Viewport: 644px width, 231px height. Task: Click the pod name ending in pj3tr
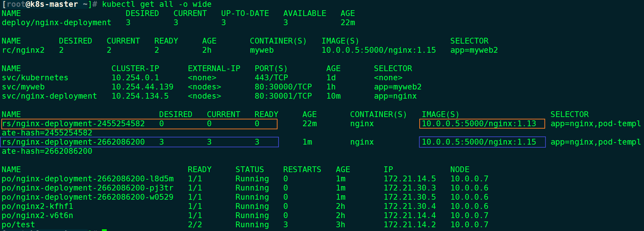pyautogui.click(x=88, y=188)
